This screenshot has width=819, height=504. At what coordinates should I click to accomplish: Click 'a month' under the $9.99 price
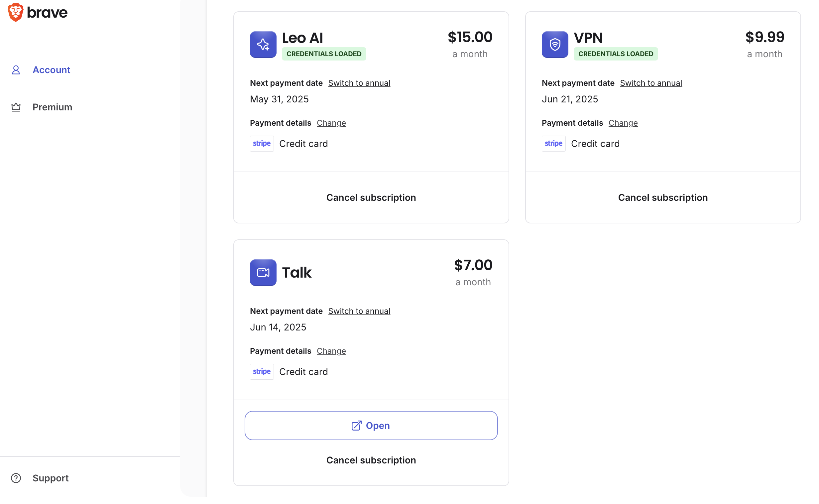[765, 54]
